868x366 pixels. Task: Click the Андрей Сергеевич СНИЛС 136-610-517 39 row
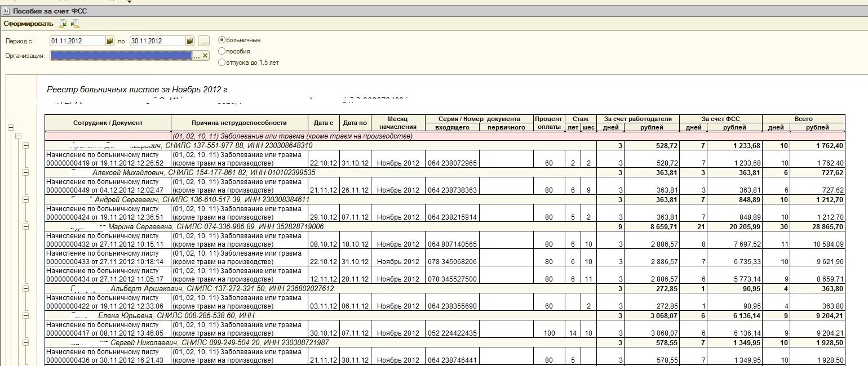[x=321, y=199]
